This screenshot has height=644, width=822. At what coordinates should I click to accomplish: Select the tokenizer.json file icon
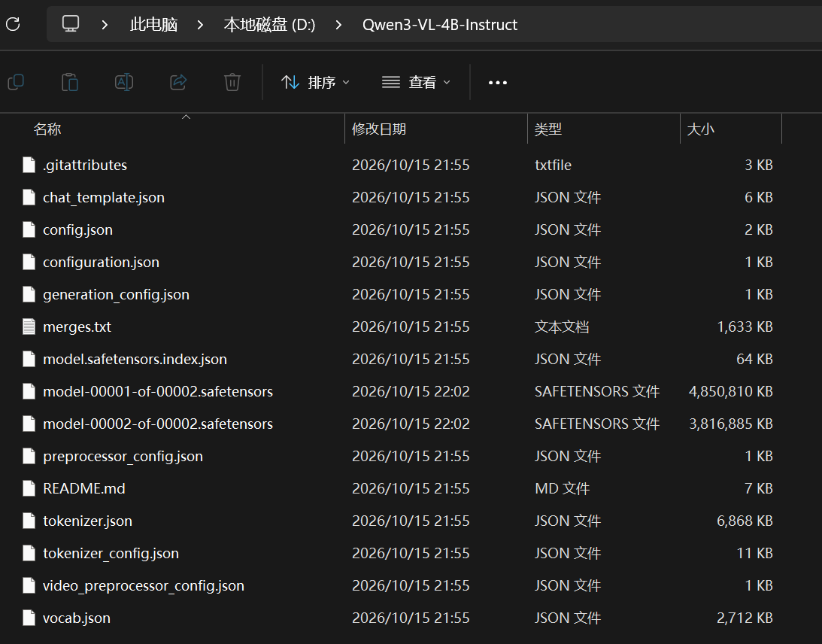coord(29,521)
